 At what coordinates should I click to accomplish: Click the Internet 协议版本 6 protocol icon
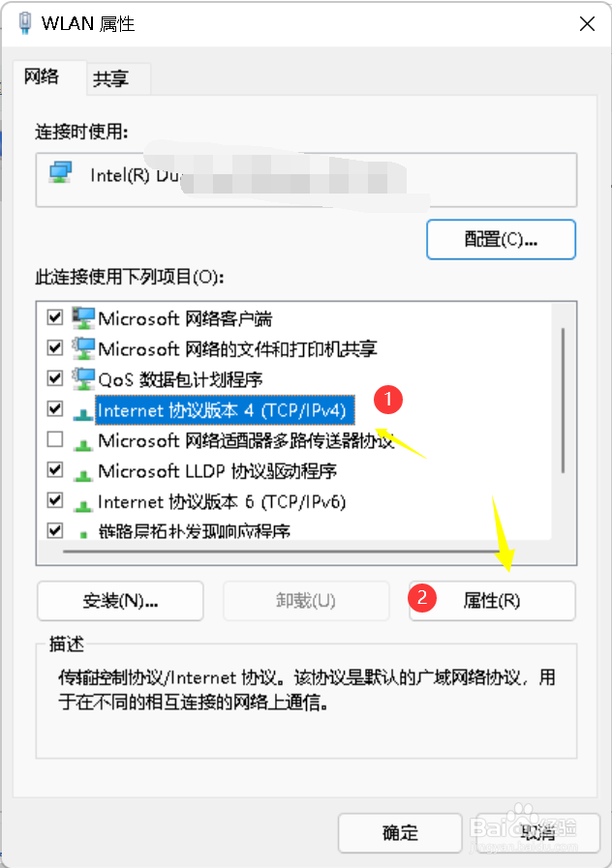pyautogui.click(x=83, y=504)
